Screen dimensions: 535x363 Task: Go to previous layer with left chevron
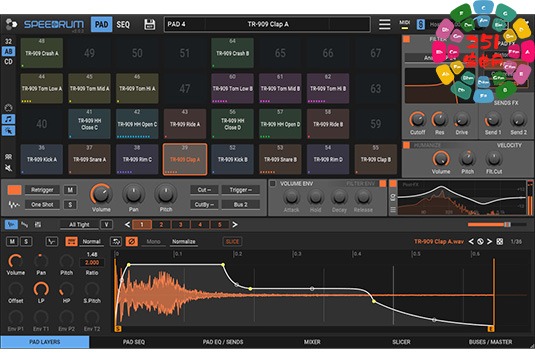tap(127, 224)
